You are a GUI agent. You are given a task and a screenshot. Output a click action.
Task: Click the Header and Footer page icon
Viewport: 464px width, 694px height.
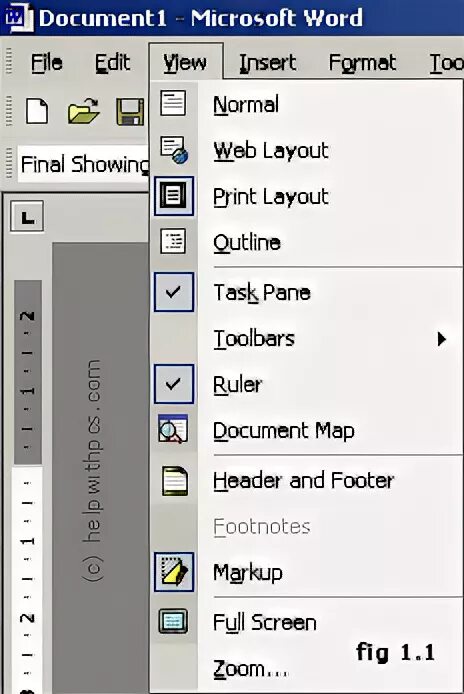(x=174, y=481)
